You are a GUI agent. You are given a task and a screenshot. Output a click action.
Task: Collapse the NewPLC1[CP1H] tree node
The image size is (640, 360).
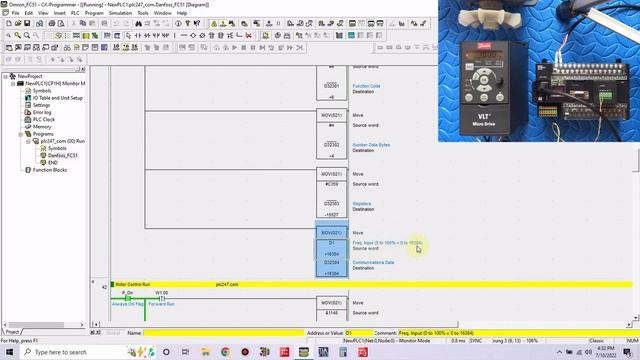pyautogui.click(x=13, y=84)
